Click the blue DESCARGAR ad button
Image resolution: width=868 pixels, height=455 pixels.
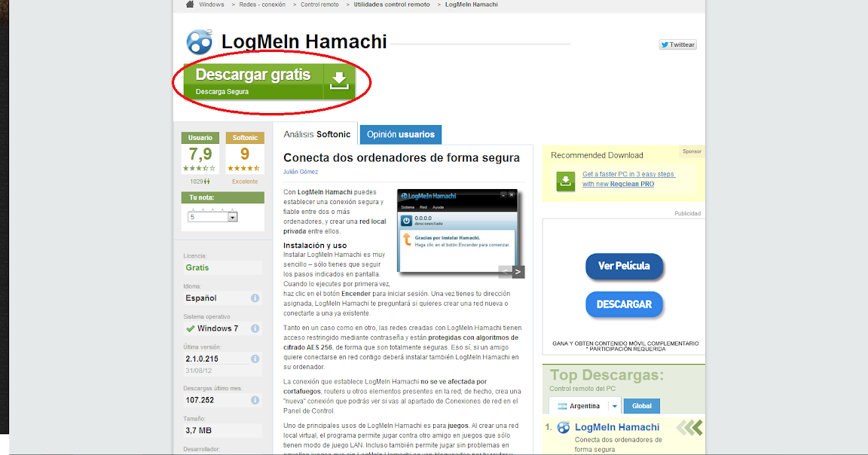[x=624, y=304]
